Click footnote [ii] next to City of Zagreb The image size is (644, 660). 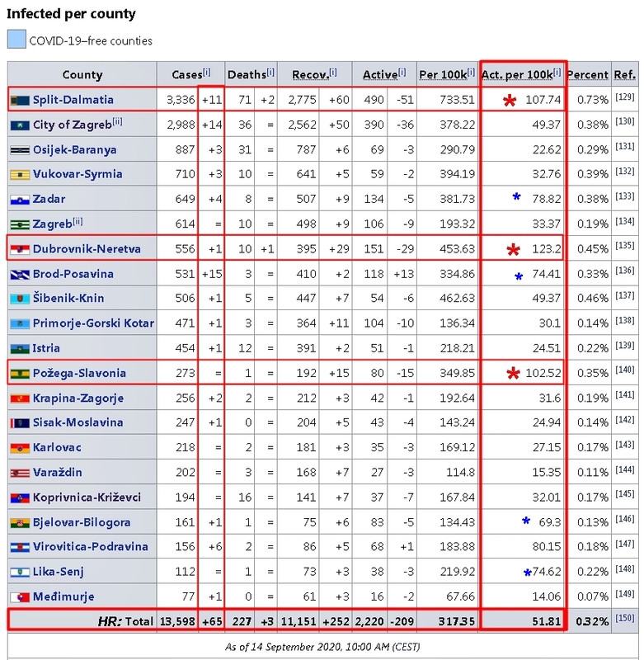tap(117, 121)
